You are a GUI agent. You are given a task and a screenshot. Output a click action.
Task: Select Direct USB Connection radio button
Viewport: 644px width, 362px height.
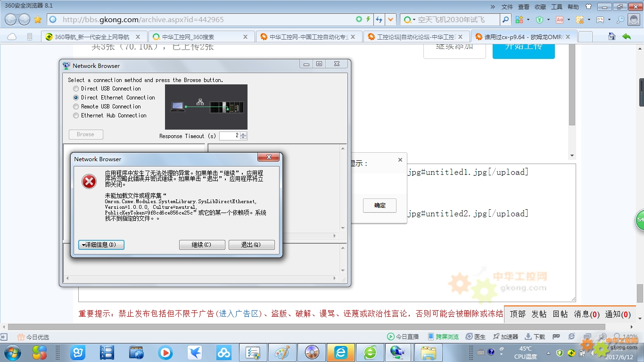76,89
